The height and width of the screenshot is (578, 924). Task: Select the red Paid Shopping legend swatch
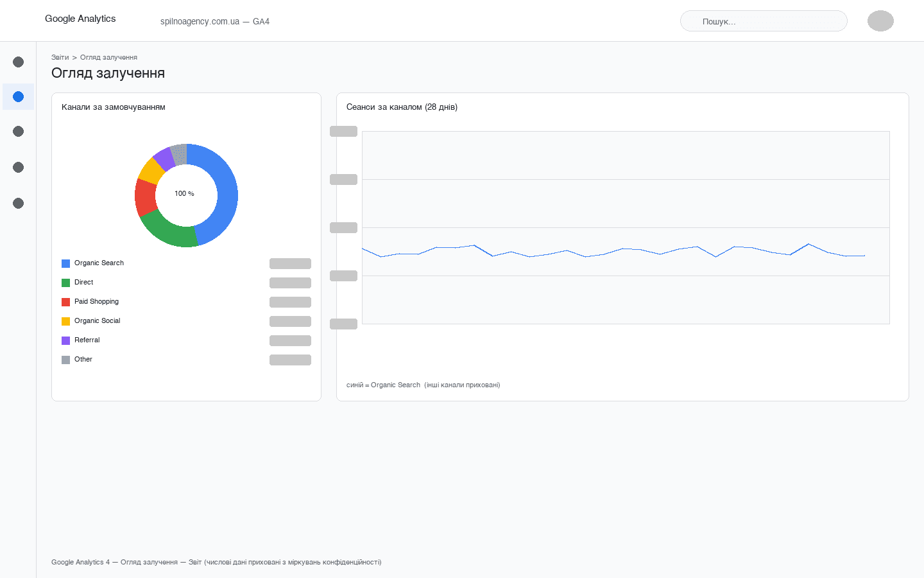[x=65, y=302]
